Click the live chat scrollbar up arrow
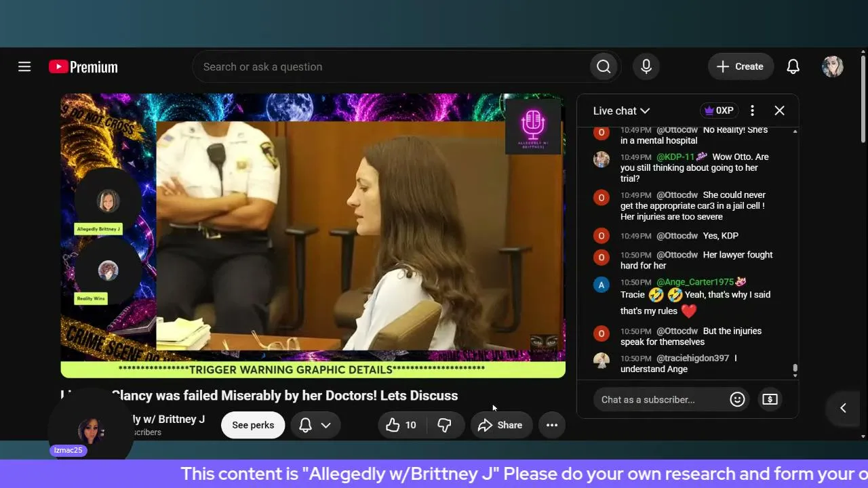Image resolution: width=868 pixels, height=488 pixels. (795, 130)
